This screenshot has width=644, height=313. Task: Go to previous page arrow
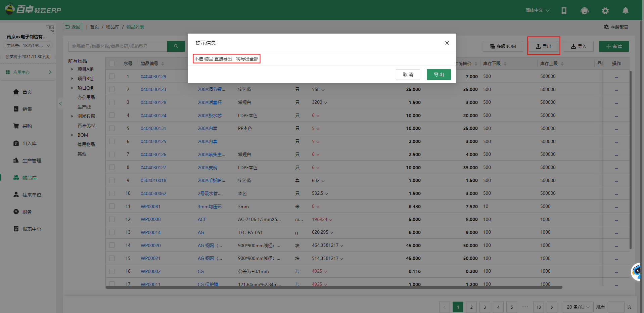pos(445,307)
